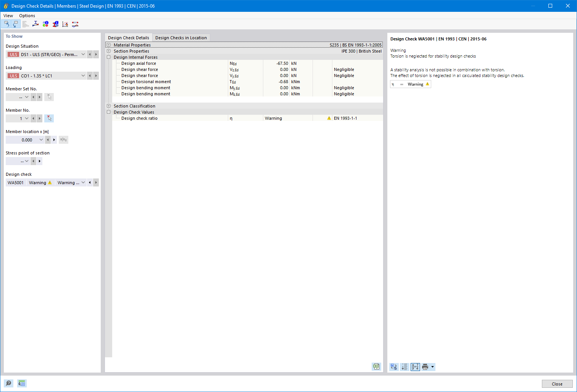Close the Design Check Details dialog
The height and width of the screenshot is (392, 577).
tap(557, 384)
